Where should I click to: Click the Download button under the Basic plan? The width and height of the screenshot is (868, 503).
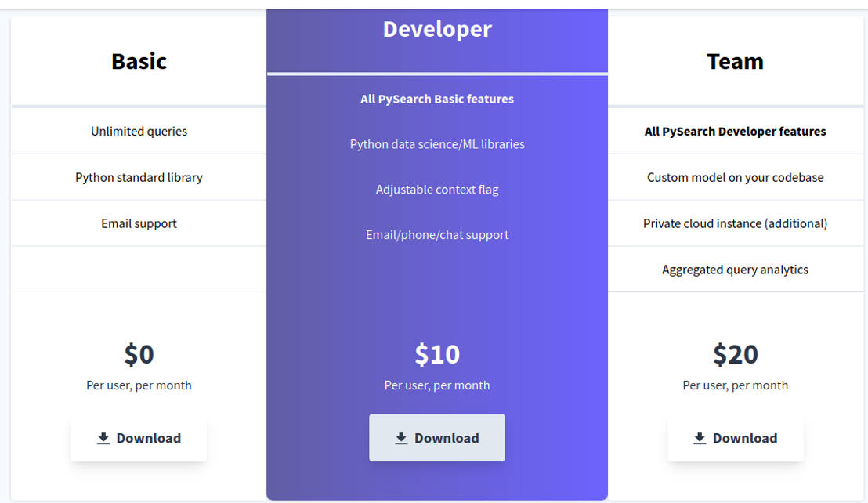pyautogui.click(x=139, y=438)
